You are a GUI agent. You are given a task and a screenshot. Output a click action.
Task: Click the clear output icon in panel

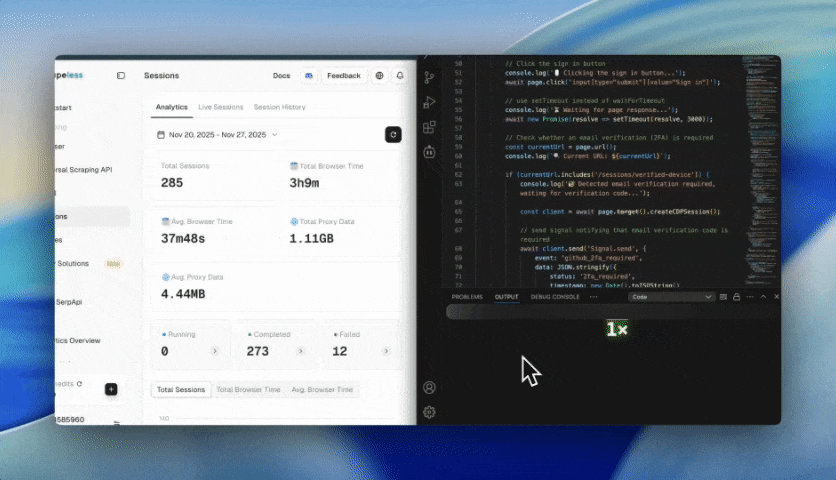tap(723, 297)
